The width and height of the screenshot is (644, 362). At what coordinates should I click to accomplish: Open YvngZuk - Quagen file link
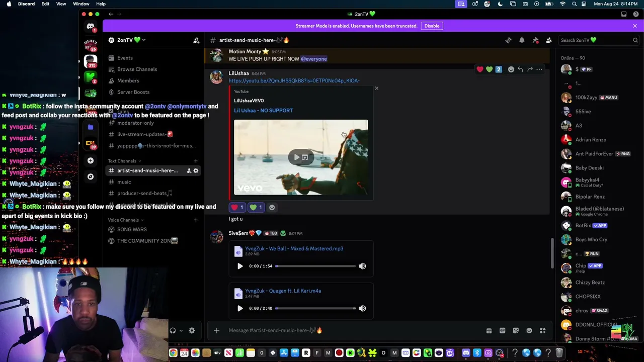click(x=283, y=291)
